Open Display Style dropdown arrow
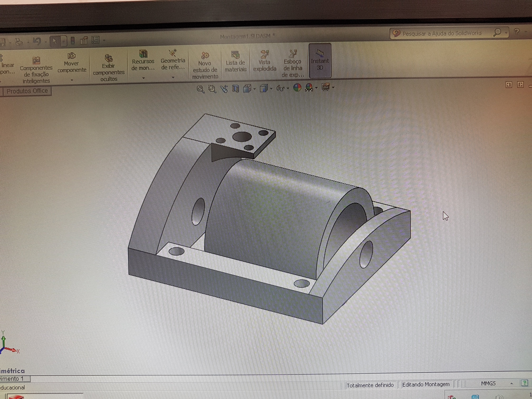 coord(271,89)
